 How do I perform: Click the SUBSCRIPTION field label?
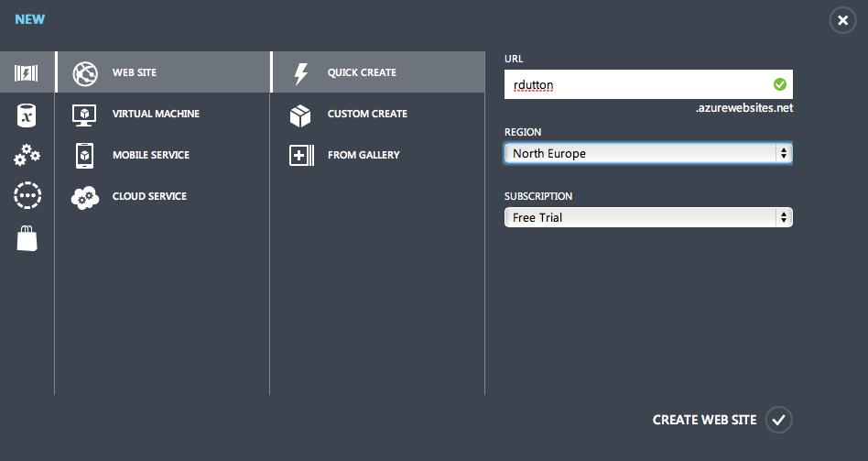click(538, 196)
